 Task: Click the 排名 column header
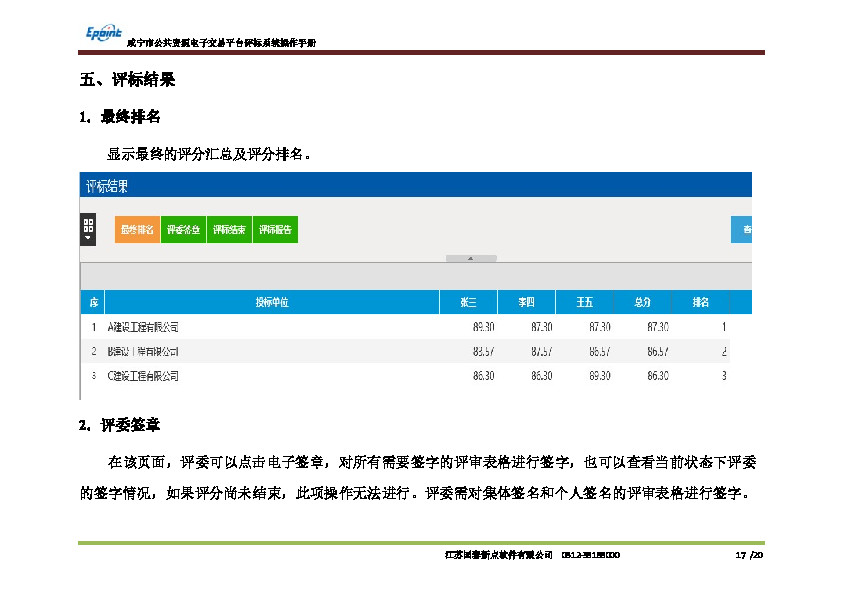coord(701,302)
